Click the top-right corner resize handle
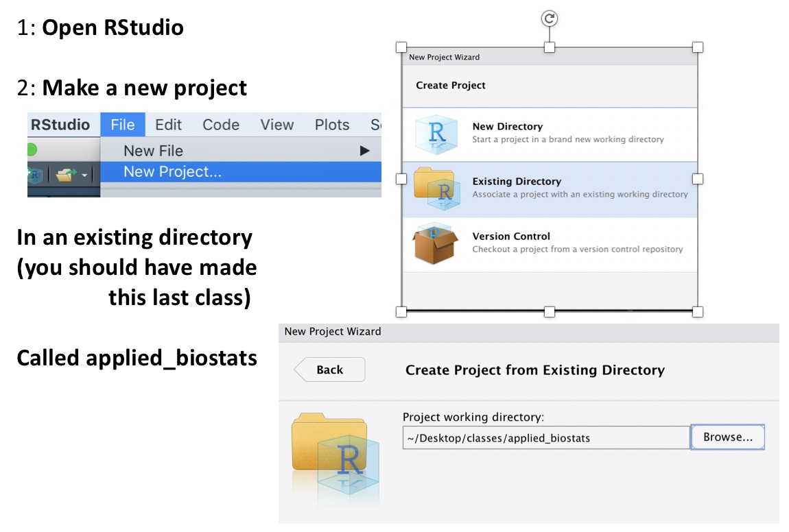This screenshot has height=532, width=789. pyautogui.click(x=698, y=47)
